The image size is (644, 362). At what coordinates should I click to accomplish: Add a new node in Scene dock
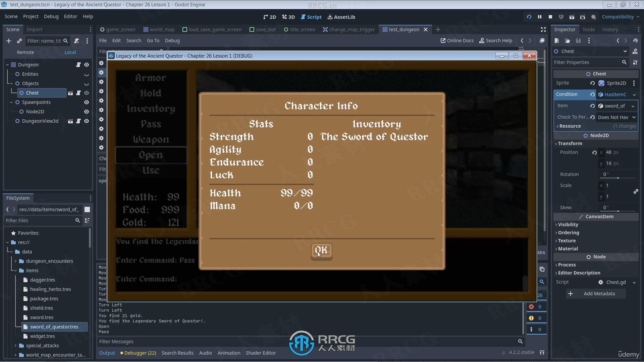9,41
